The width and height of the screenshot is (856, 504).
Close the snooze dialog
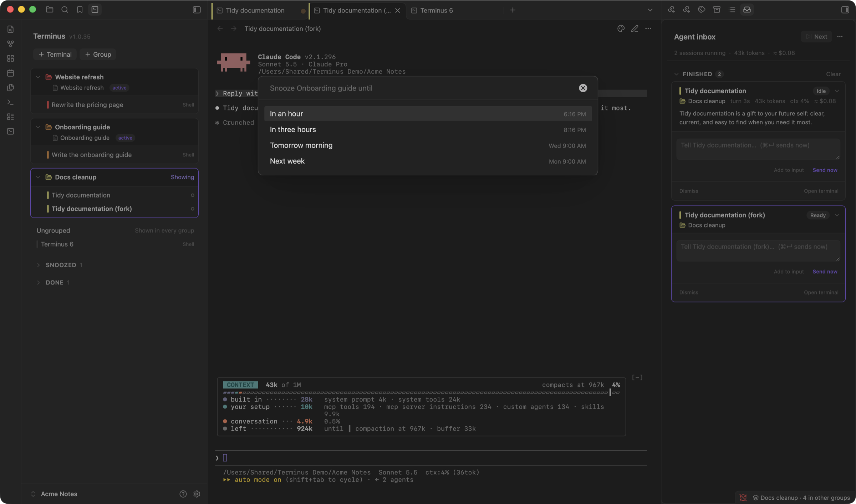[x=583, y=88]
